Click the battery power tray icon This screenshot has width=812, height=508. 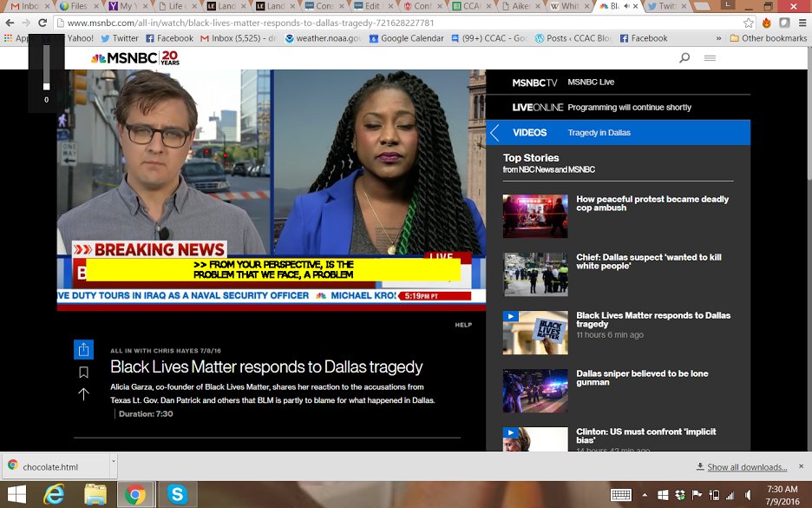pos(714,495)
